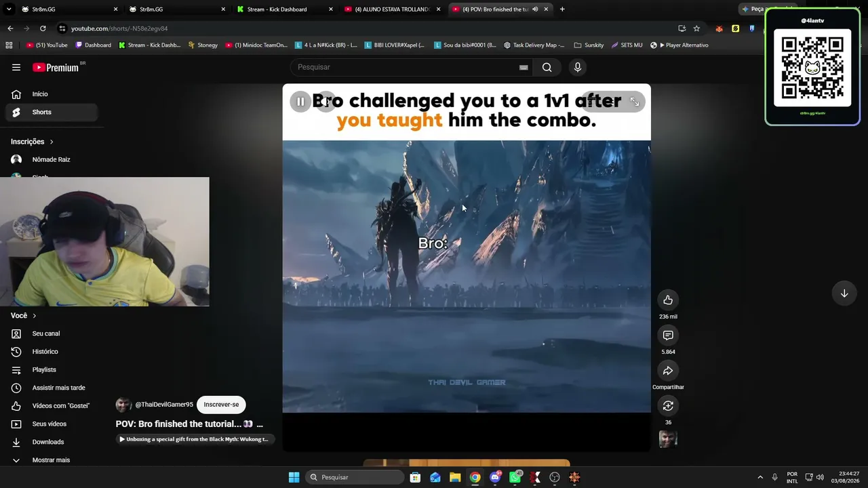Open a new browser tab
The height and width of the screenshot is (488, 868).
(562, 9)
